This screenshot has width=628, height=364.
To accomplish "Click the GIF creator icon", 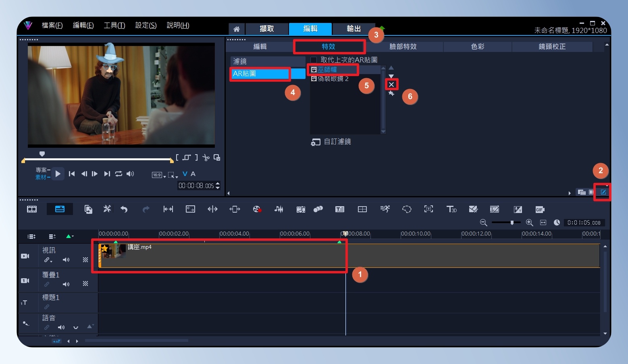I will 540,209.
